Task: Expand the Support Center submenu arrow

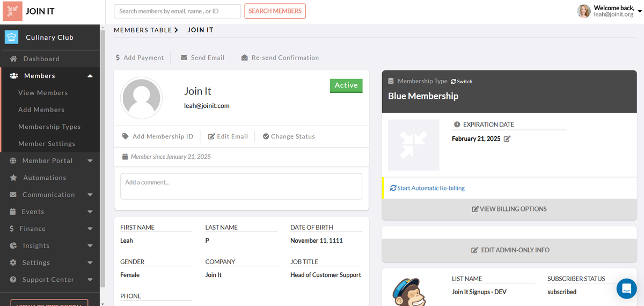Action: (x=90, y=280)
